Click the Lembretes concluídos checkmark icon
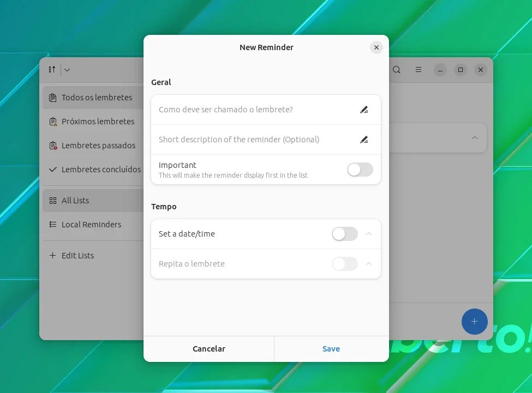The image size is (532, 393). (53, 170)
